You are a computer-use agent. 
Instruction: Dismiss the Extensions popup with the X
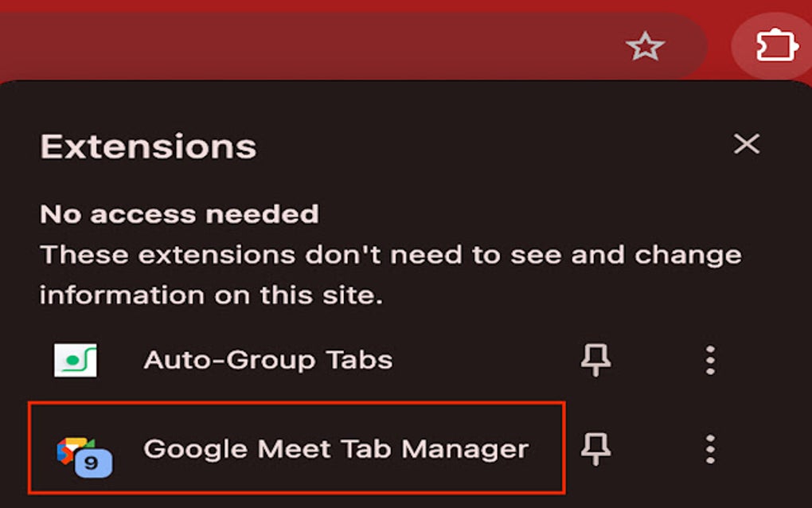click(x=746, y=144)
